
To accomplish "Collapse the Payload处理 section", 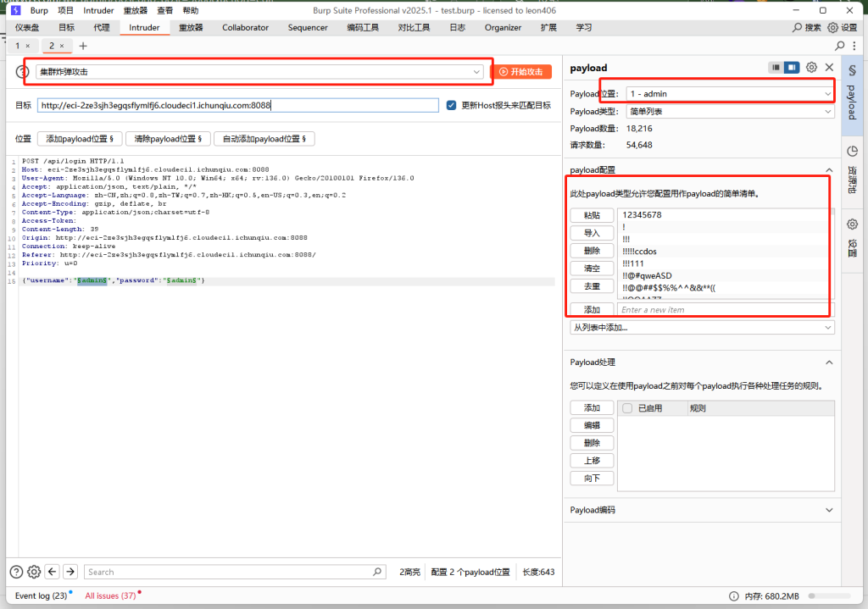I will (x=829, y=363).
